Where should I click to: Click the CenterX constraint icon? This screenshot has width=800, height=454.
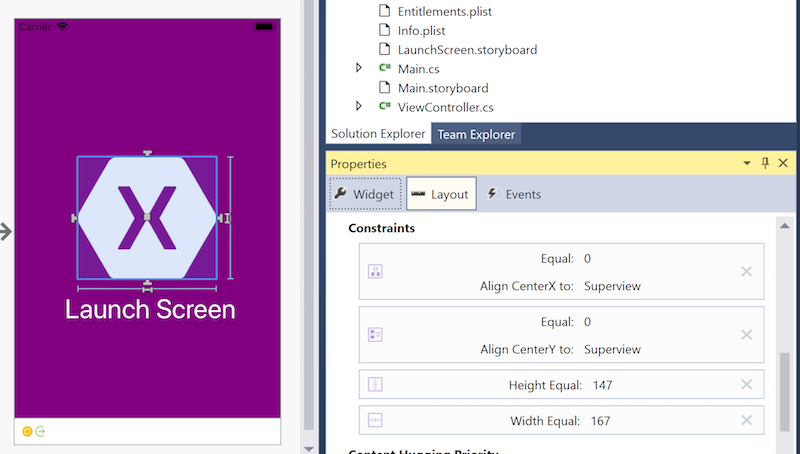coord(375,271)
